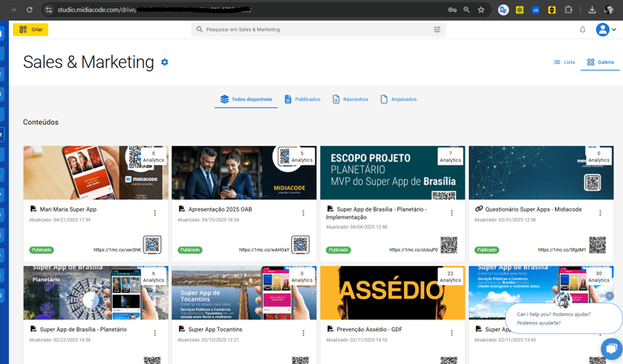Open Super App de Brasília Implementação options menu
This screenshot has width=623, height=364.
(x=452, y=213)
